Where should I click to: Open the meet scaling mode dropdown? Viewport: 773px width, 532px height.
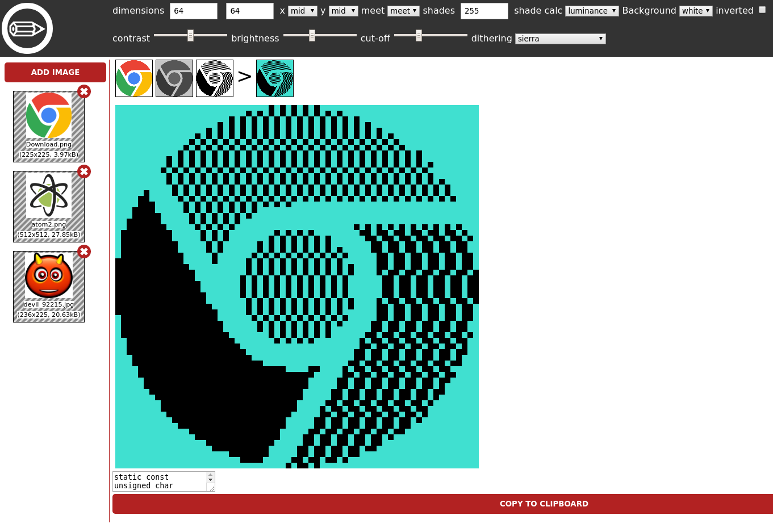[403, 10]
